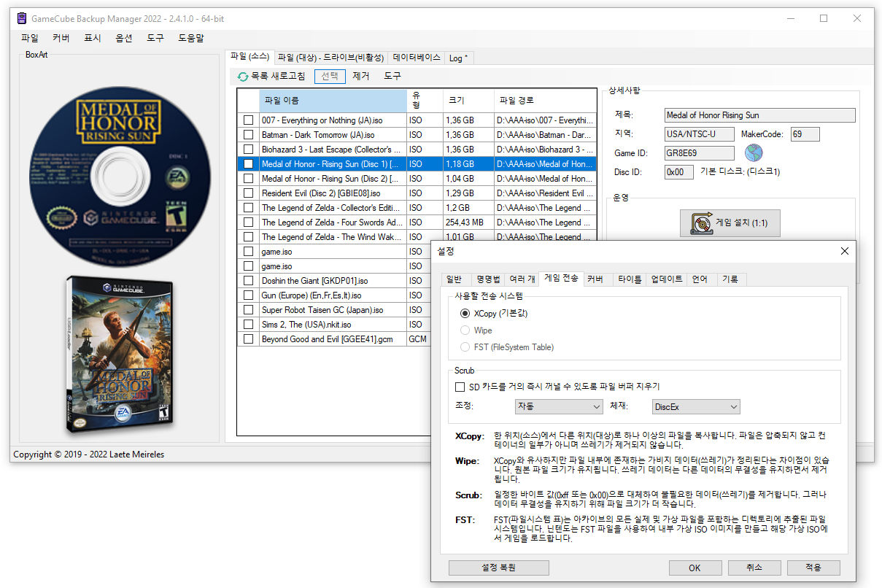Open the 파일 menu
The image size is (882, 588).
[x=30, y=38]
